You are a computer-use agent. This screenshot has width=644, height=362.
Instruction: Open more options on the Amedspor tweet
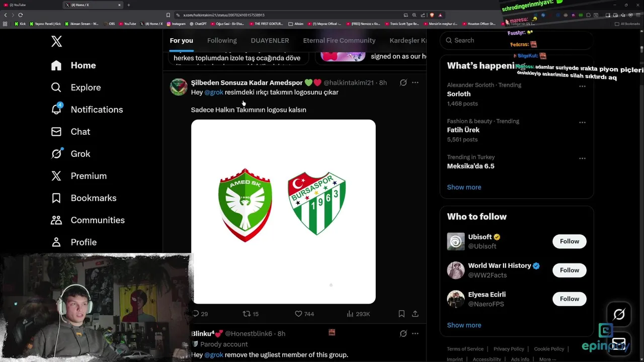tap(415, 82)
